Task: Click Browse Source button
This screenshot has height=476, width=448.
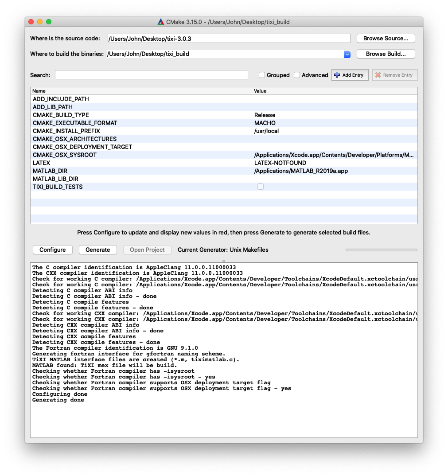Action: 386,39
